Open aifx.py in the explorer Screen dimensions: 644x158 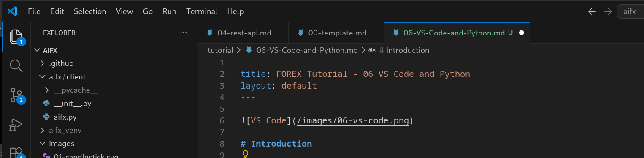(65, 117)
